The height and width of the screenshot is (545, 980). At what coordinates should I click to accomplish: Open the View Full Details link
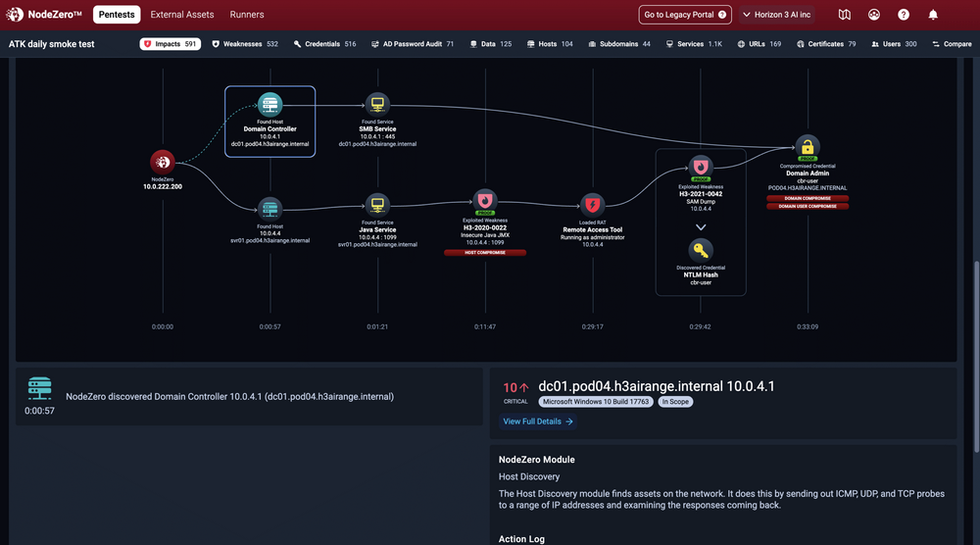[x=538, y=421]
